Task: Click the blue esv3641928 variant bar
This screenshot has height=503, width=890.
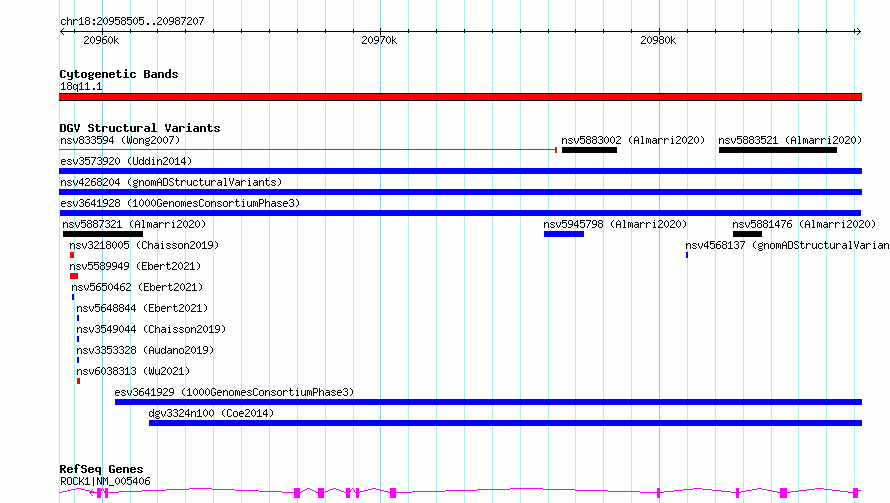Action: point(460,213)
